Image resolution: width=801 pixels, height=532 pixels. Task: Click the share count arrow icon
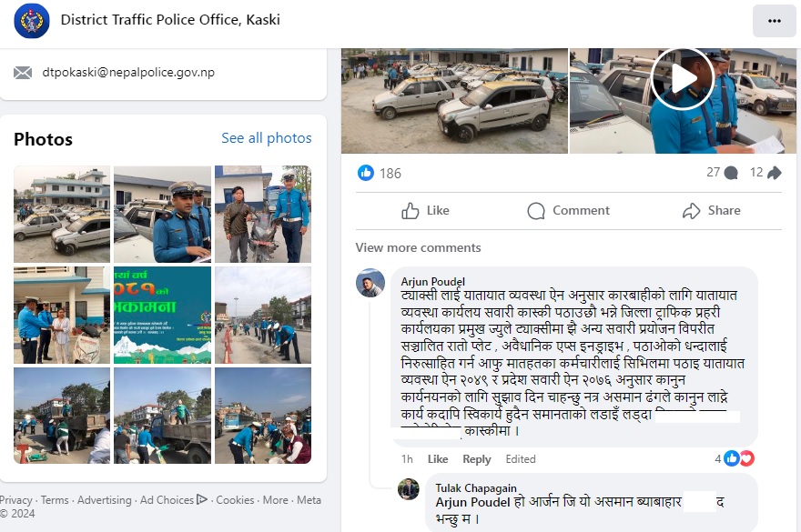774,173
